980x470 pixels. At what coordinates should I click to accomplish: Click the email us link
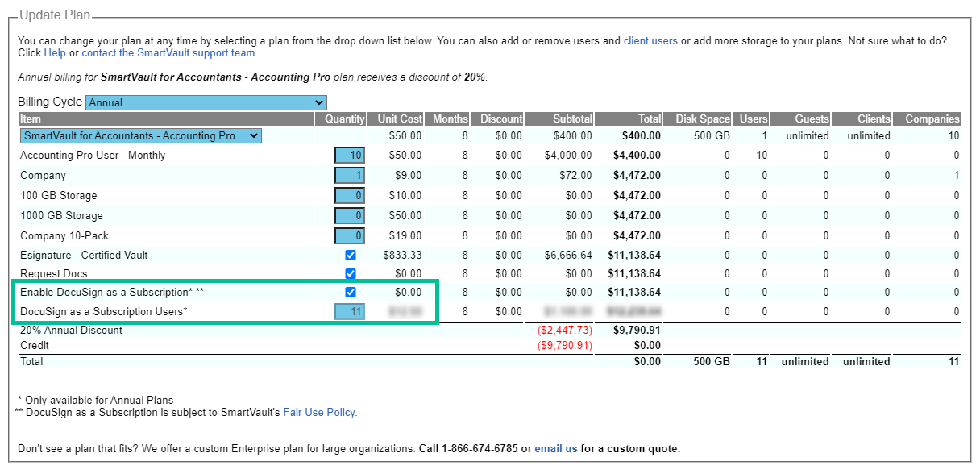556,449
